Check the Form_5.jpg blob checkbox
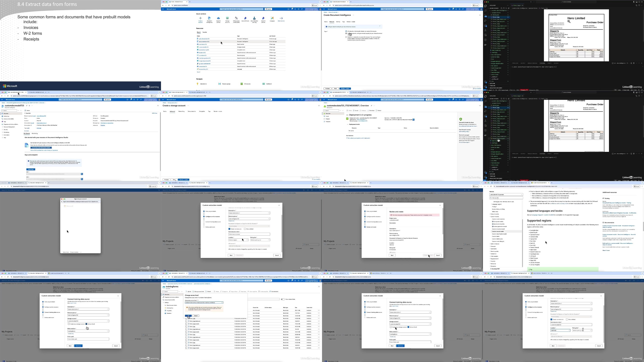Viewport: 644px width, 362px height. [186, 342]
